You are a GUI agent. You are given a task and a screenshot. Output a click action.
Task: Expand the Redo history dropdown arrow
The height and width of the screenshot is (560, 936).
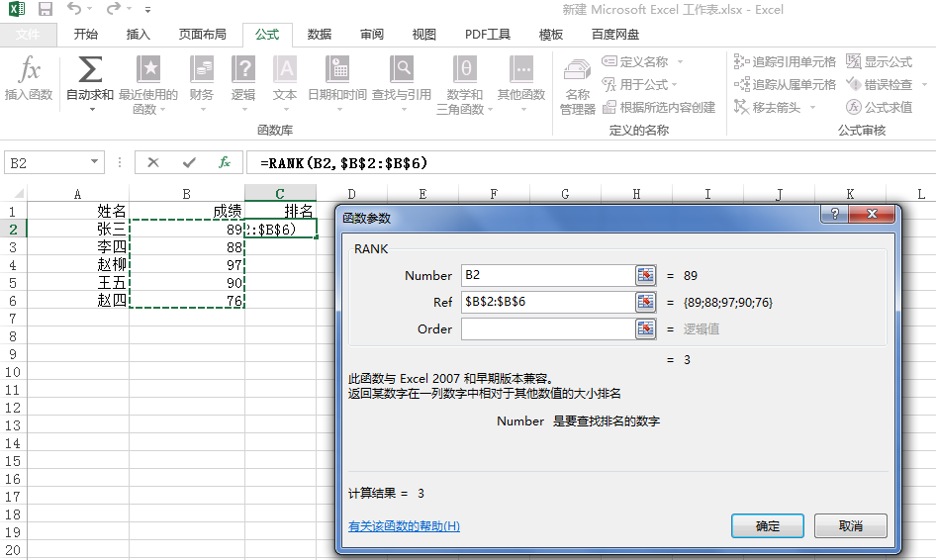[x=129, y=9]
